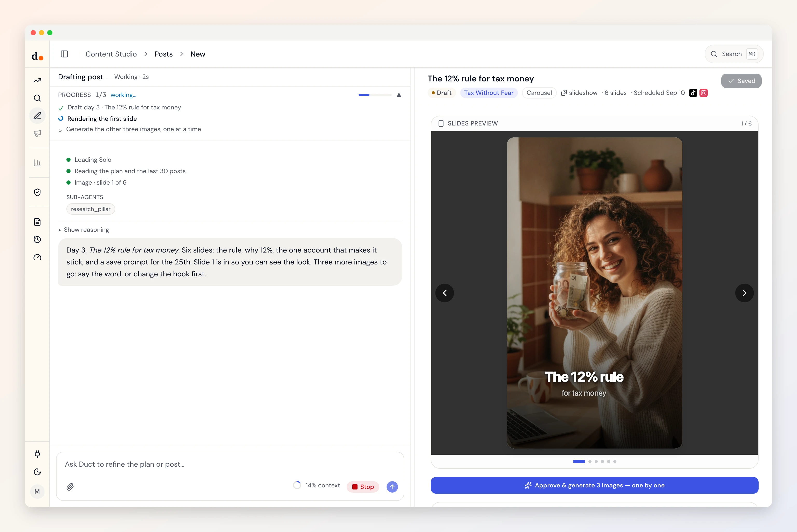The height and width of the screenshot is (532, 797).
Task: Select the second slide pagination dot
Action: pyautogui.click(x=590, y=461)
